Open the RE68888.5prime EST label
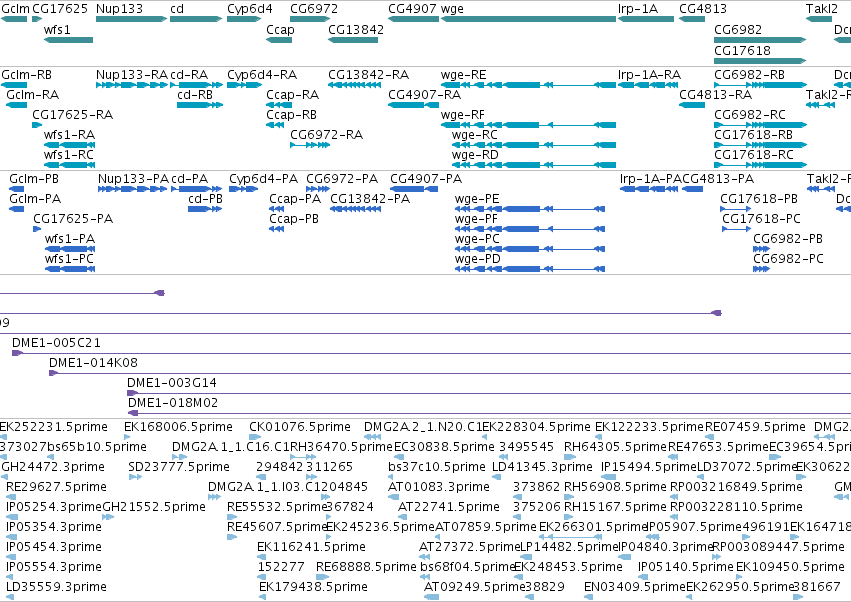Viewport: 851px width, 602px height. pyautogui.click(x=366, y=567)
